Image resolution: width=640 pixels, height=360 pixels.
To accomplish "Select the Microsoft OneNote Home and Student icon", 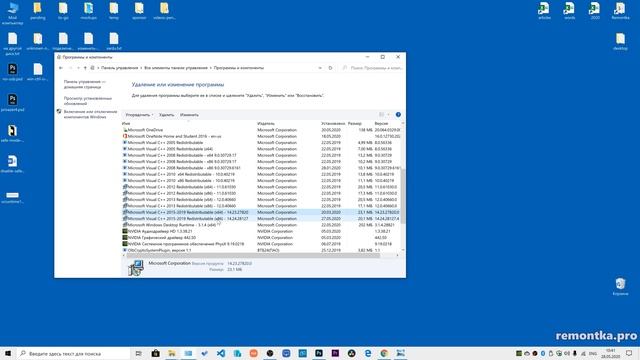I will (x=125, y=136).
